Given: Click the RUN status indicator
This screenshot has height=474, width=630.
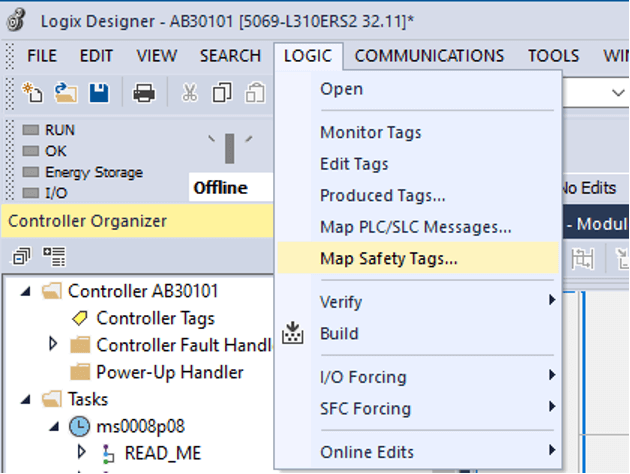Looking at the screenshot, I should pos(31,130).
